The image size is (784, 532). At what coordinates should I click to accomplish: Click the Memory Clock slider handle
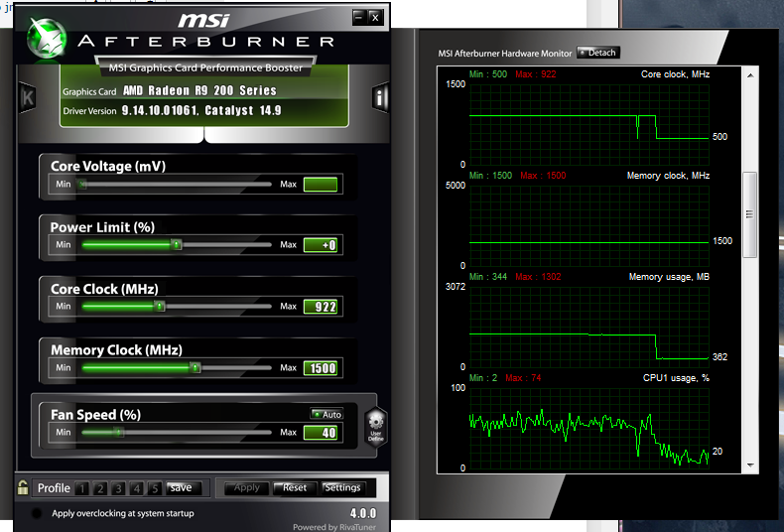(x=195, y=367)
